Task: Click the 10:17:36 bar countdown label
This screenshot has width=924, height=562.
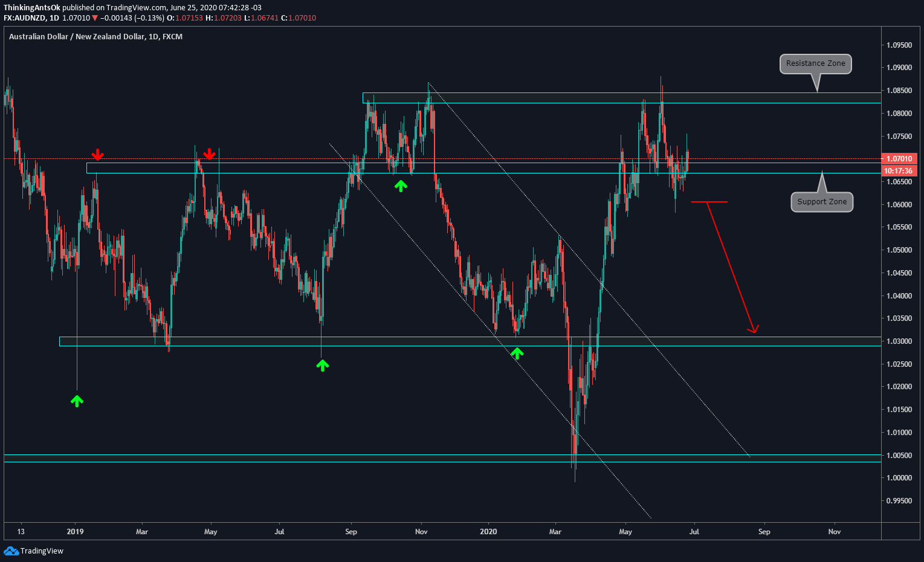Action: (x=899, y=171)
